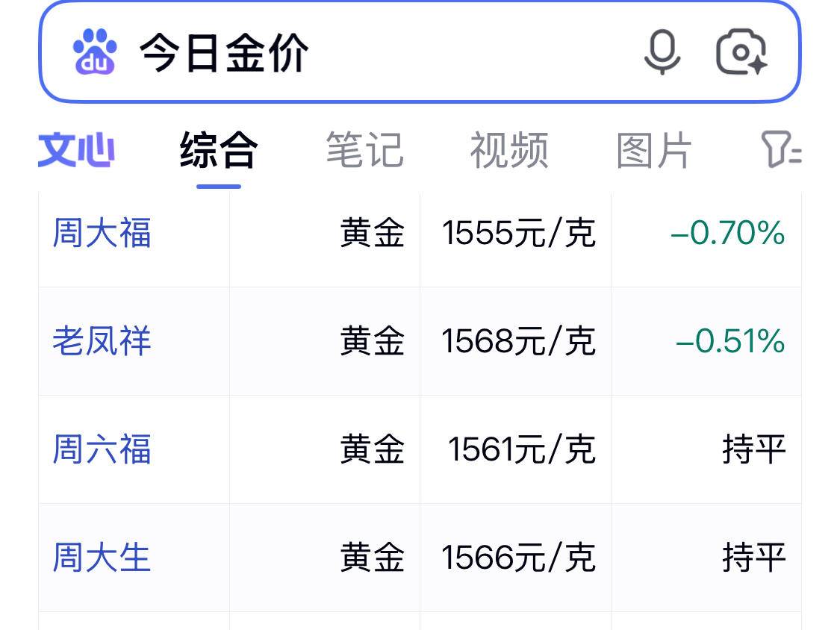840x630 pixels.
Task: Open camera image search
Action: pyautogui.click(x=741, y=52)
